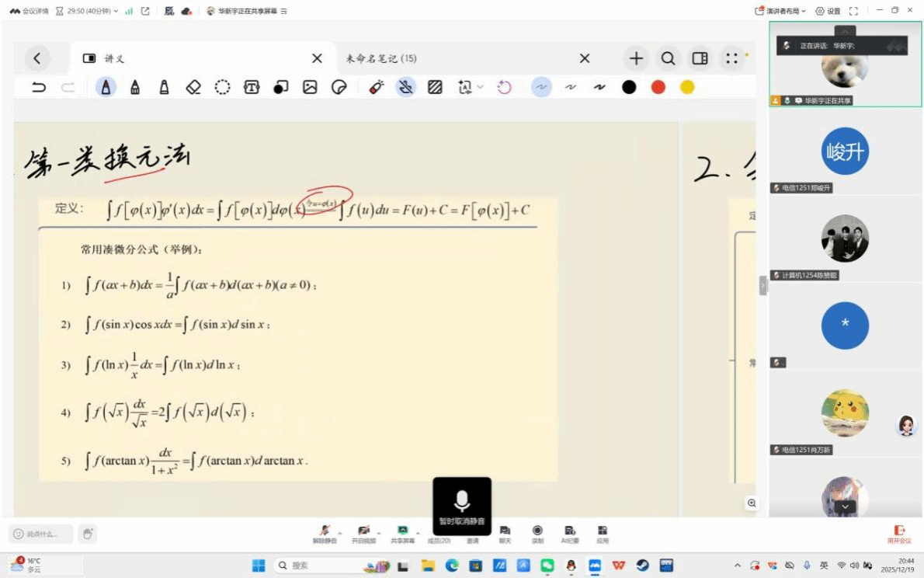The width and height of the screenshot is (924, 578).
Task: Switch to the 未命名笔记 (15) tab
Action: 381,58
